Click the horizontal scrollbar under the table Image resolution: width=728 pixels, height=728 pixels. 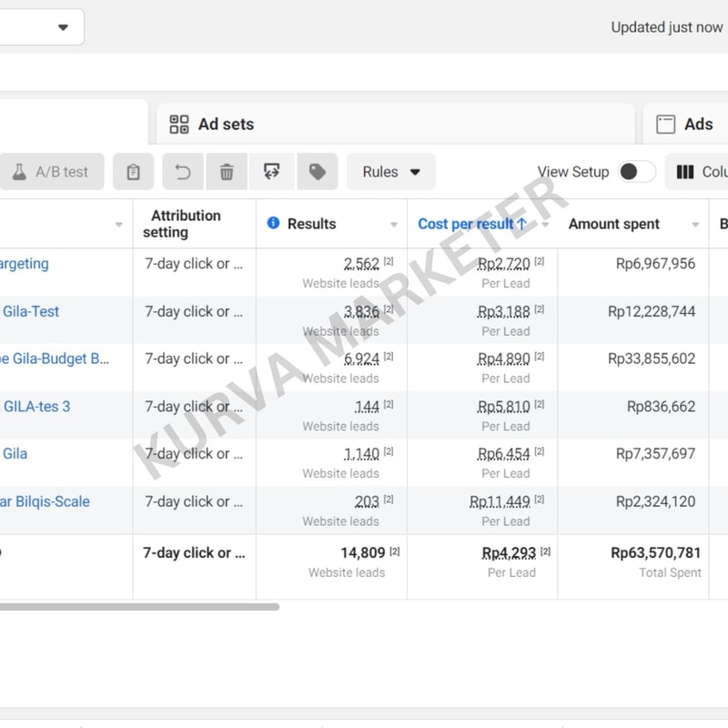[x=139, y=607]
